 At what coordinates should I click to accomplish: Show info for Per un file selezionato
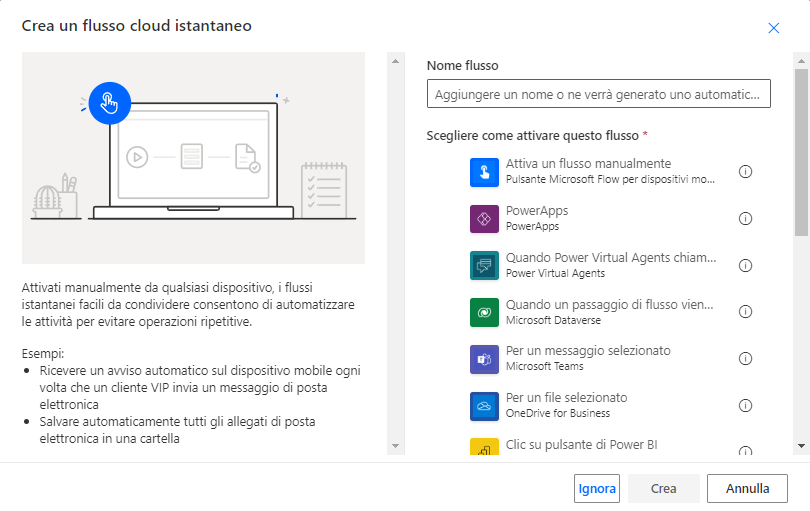point(745,406)
